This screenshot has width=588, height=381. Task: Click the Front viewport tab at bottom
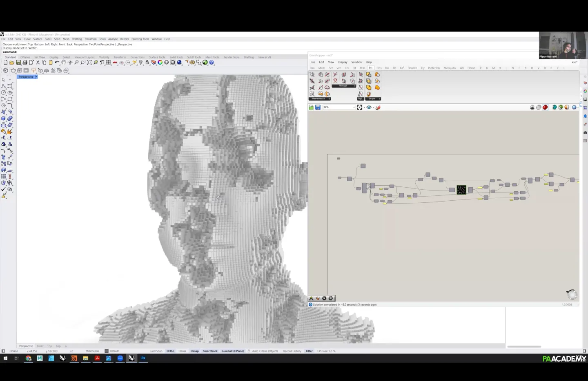tap(40, 346)
